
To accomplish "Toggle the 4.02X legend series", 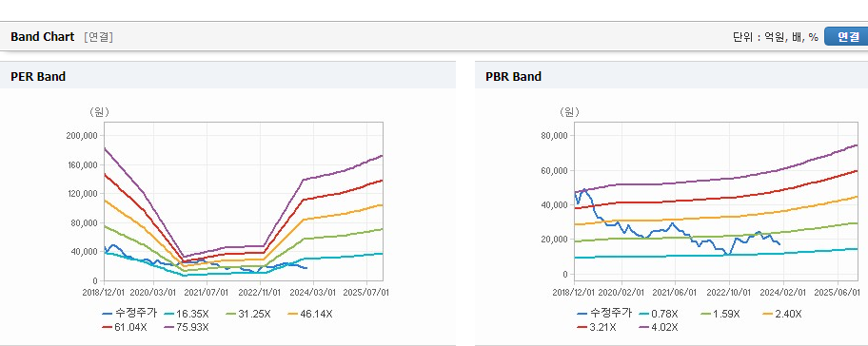I will point(659,327).
